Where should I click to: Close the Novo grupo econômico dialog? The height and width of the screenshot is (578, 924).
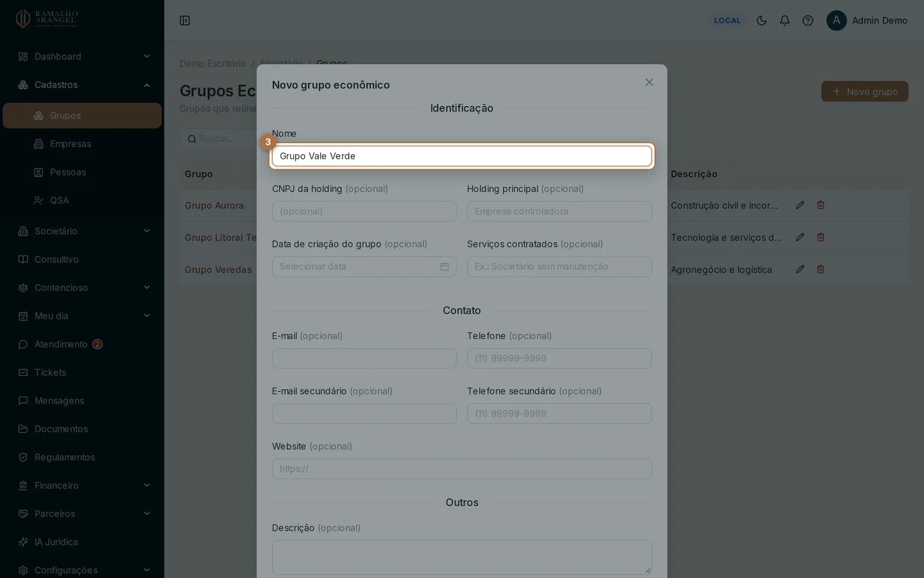649,82
